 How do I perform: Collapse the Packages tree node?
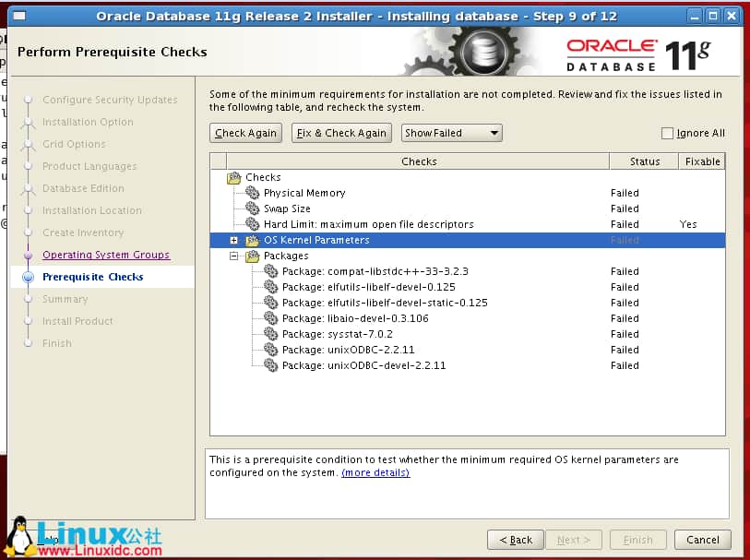(x=234, y=256)
